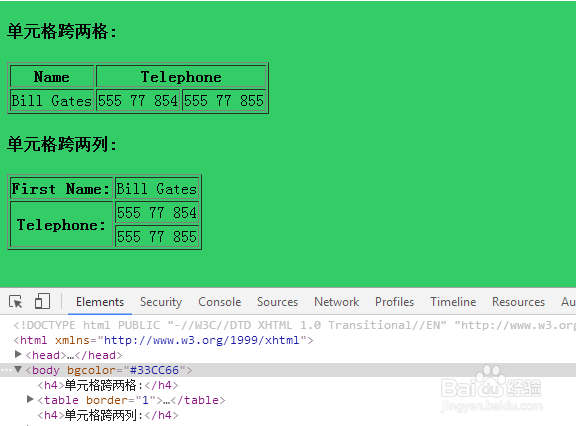Select the first h4 单元格跨两格 node
The width and height of the screenshot is (576, 426).
point(108,385)
